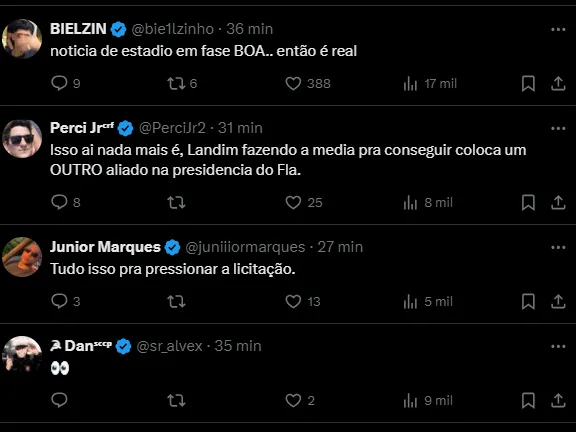
Task: Retweet BIELZIN's post with 6 reposts
Action: pyautogui.click(x=182, y=83)
